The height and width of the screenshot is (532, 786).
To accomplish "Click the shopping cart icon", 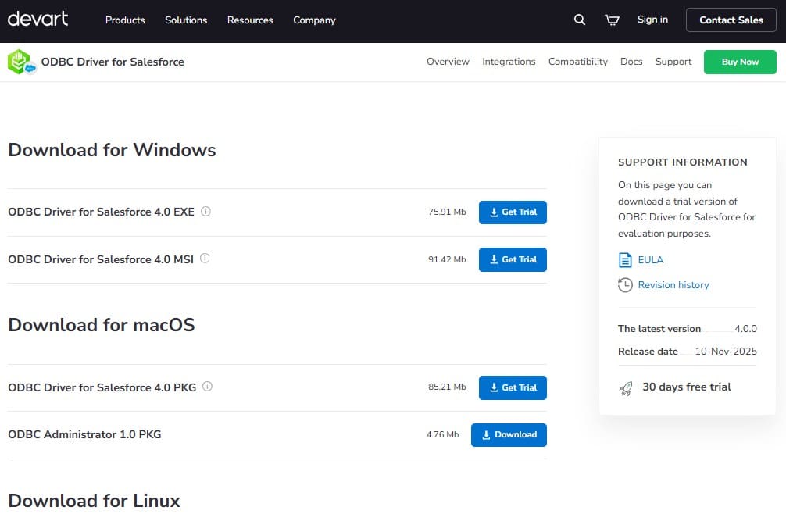I will coord(612,20).
